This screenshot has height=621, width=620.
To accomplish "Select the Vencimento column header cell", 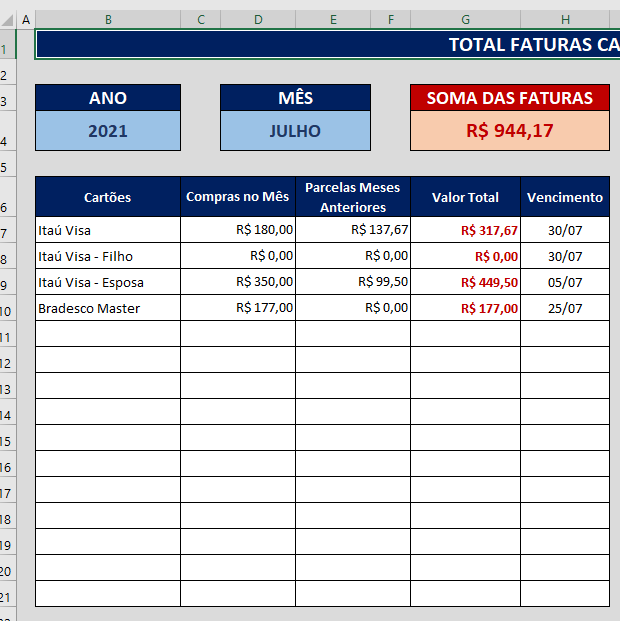I will tap(565, 197).
